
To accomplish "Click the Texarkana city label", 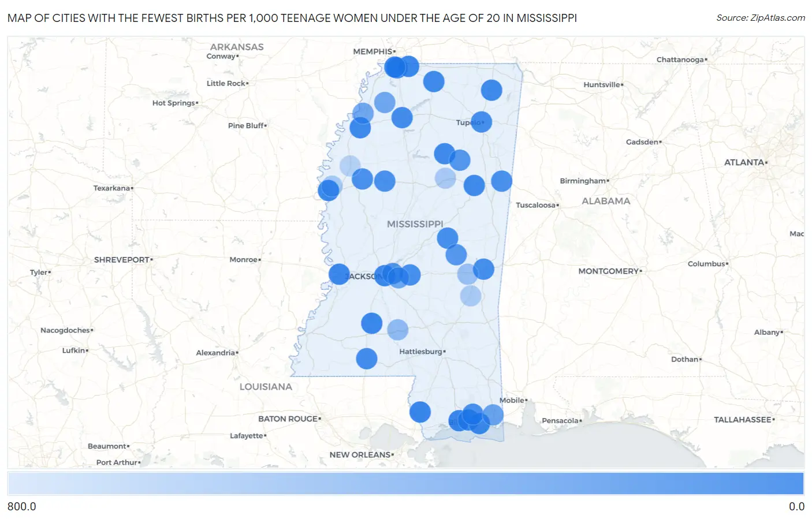I will pyautogui.click(x=111, y=188).
